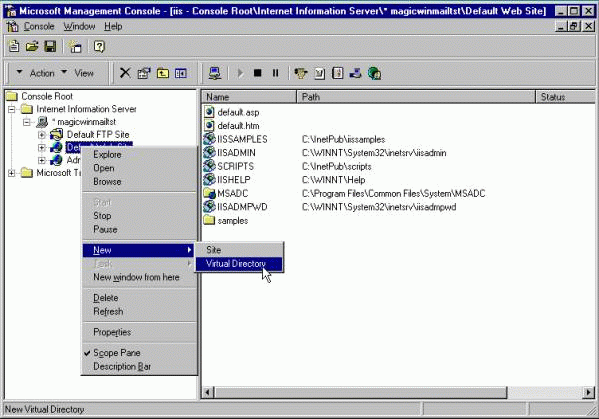599x419 pixels.
Task: Open the Help menu
Action: point(113,26)
